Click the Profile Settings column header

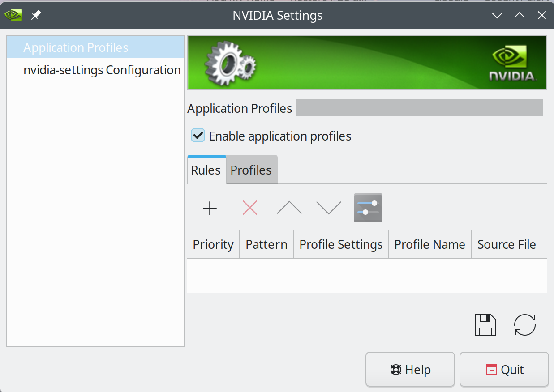pos(341,244)
